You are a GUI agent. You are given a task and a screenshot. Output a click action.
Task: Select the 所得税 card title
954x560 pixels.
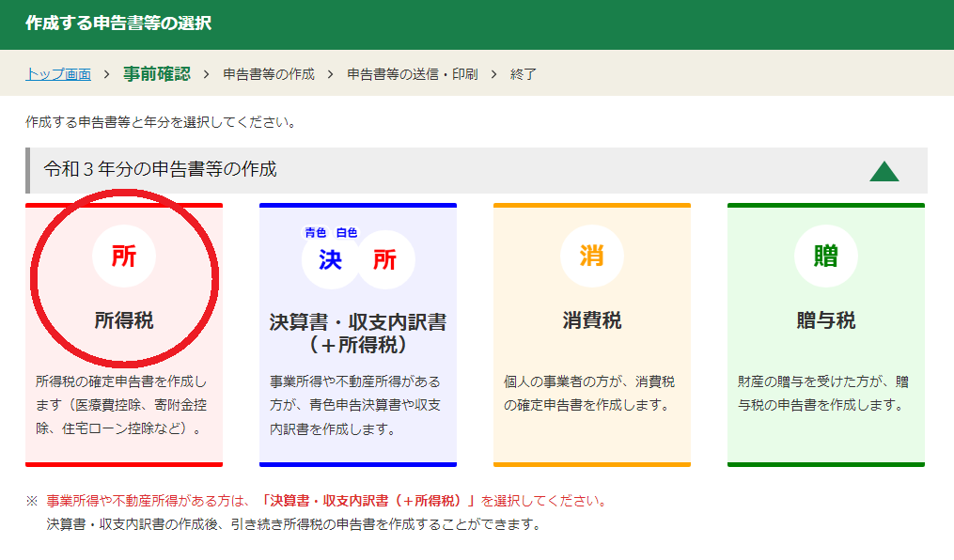pyautogui.click(x=124, y=320)
